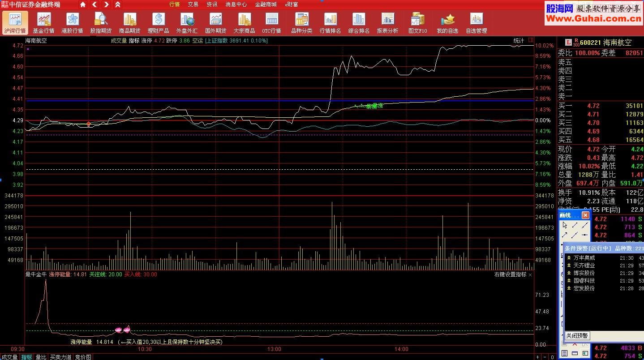The width and height of the screenshot is (644, 360).
Task: Open 金融商城 menu
Action: coord(266,4)
